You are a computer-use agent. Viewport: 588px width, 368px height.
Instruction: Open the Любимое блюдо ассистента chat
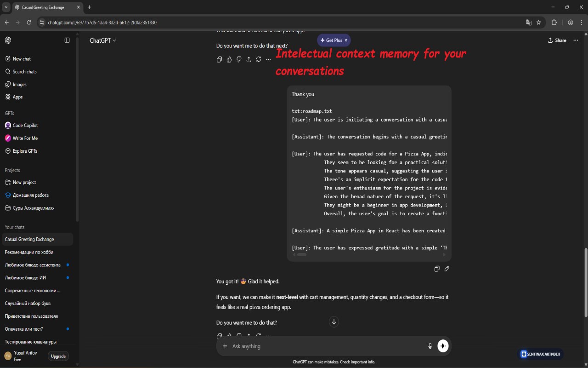38,265
